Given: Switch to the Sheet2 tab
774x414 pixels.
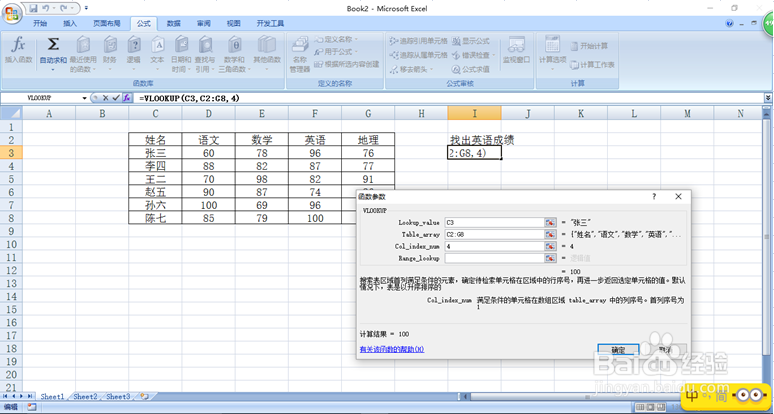Looking at the screenshot, I should (x=85, y=396).
